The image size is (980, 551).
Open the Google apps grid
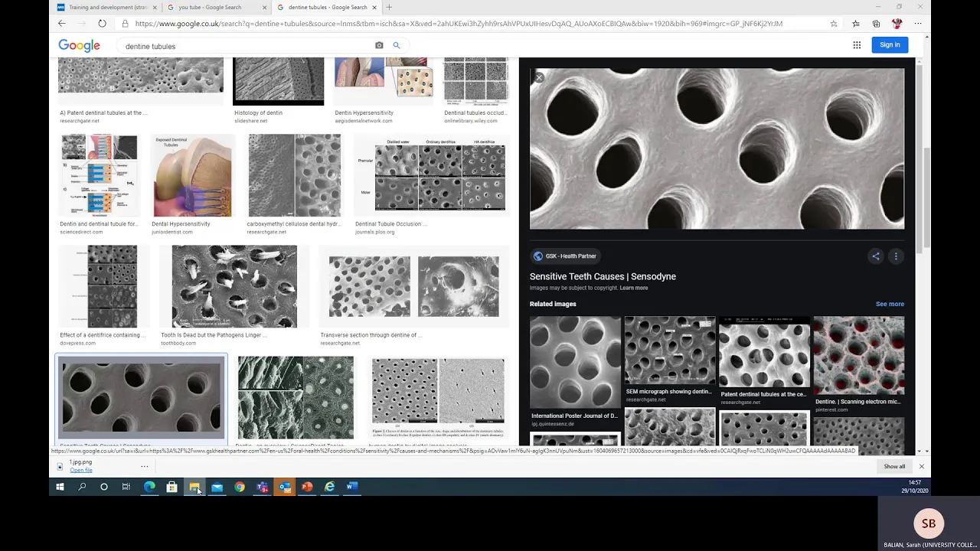pos(857,45)
